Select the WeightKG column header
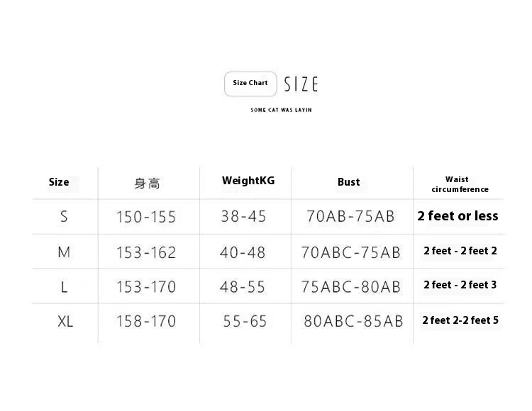 coord(248,181)
